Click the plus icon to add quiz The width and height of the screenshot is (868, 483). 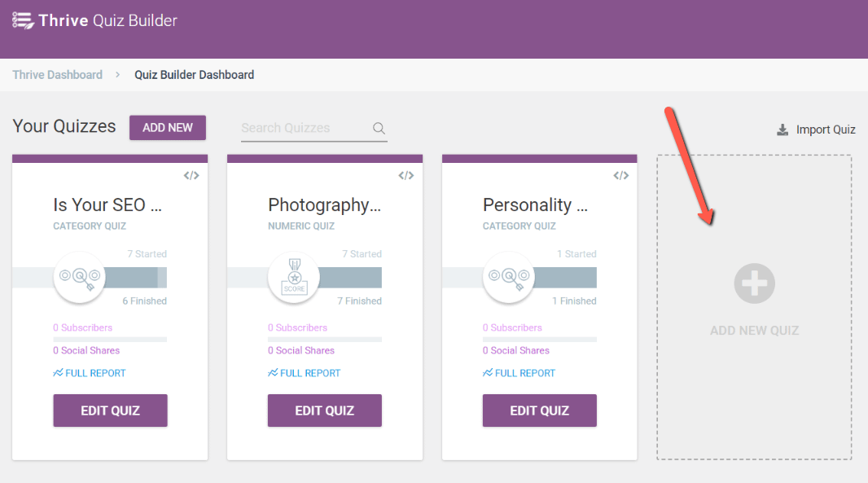tap(754, 283)
